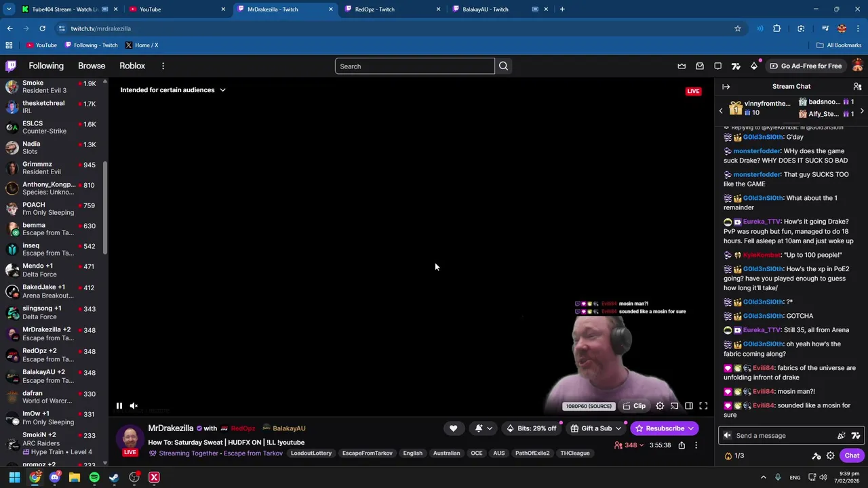Viewport: 868px width, 488px height.
Task: Open thesketchreal IRL channel in sidebar
Action: click(x=53, y=106)
